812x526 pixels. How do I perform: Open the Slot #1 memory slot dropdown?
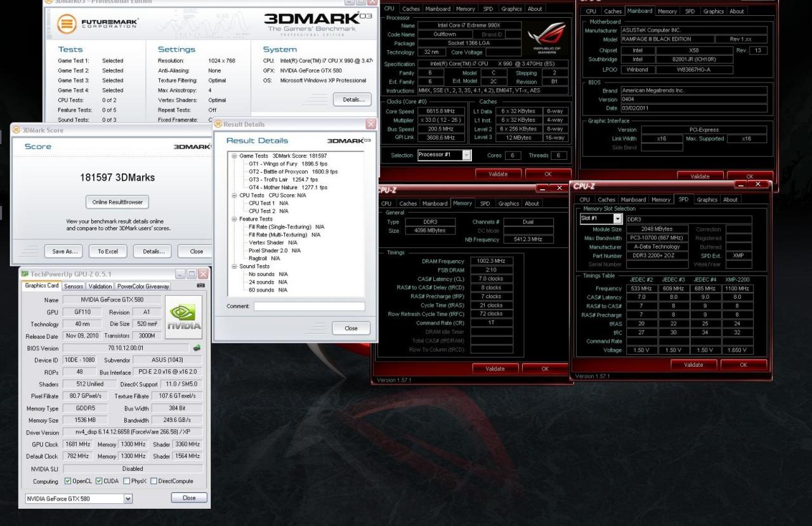(x=617, y=219)
